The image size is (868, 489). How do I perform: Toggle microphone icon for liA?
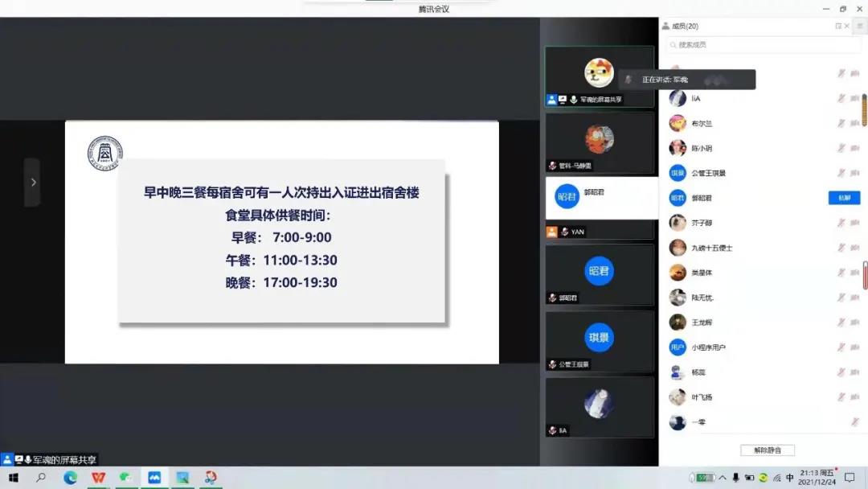click(841, 98)
